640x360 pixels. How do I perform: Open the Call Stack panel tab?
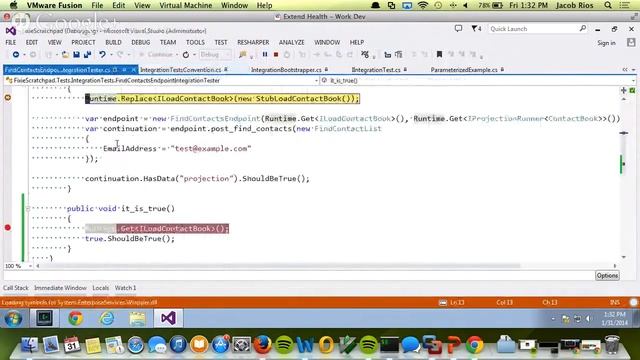tap(16, 288)
